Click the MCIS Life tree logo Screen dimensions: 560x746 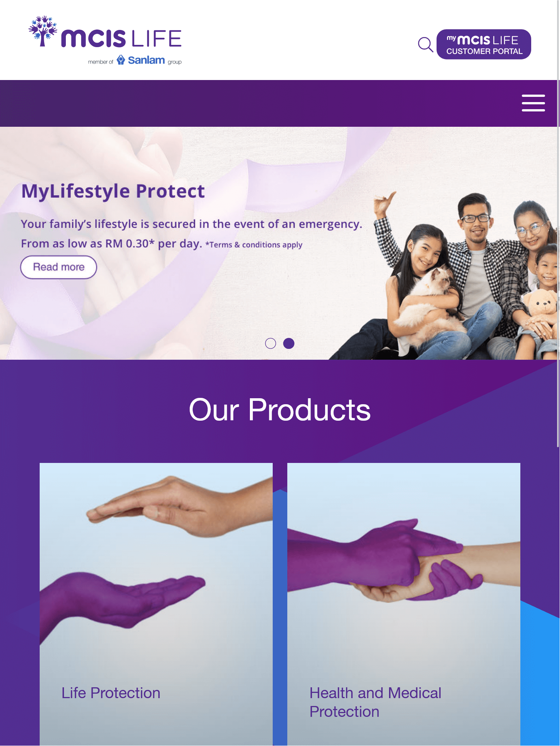(43, 31)
